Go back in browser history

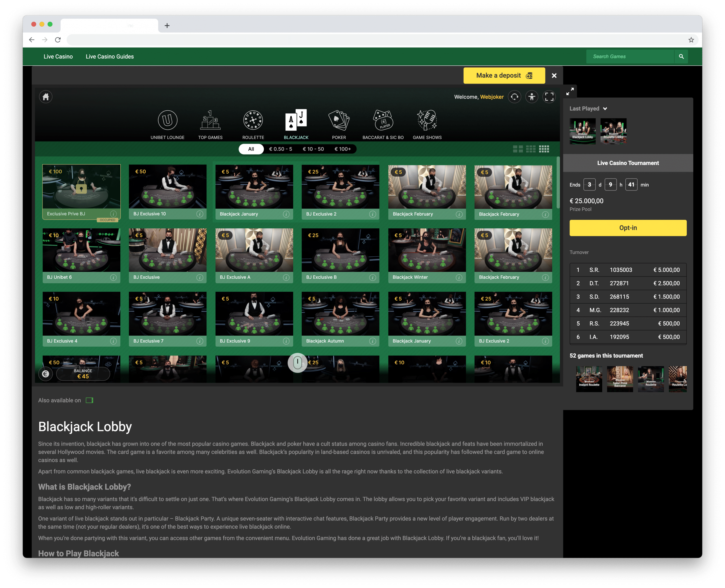(x=31, y=40)
